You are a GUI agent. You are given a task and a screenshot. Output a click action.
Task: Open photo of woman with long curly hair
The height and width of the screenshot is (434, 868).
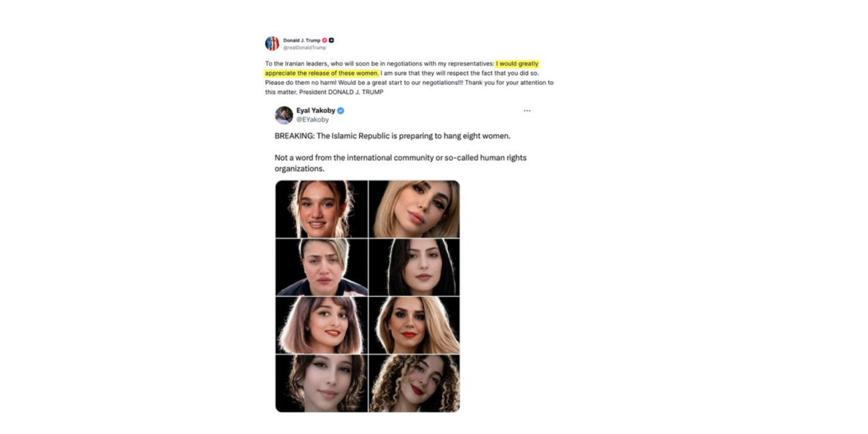click(414, 383)
